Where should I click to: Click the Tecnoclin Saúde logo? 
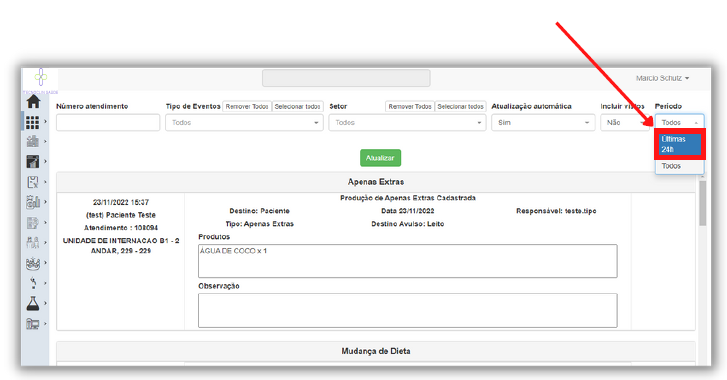coord(40,80)
